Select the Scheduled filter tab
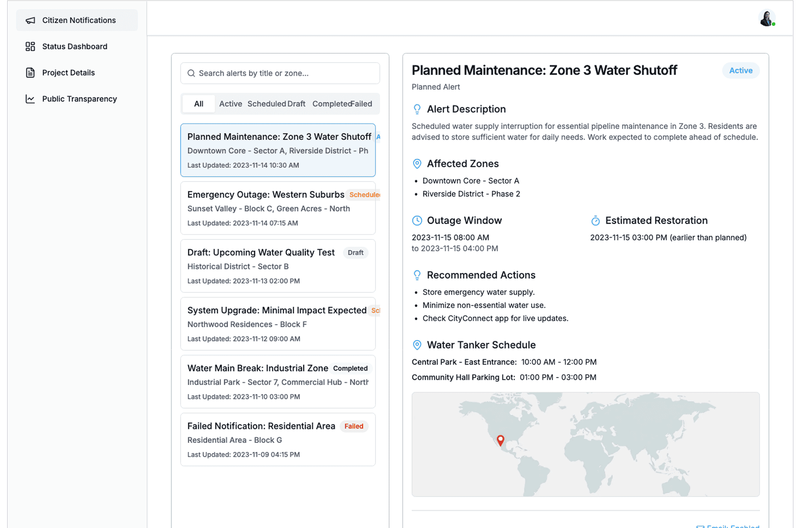This screenshot has height=528, width=812. (x=266, y=104)
